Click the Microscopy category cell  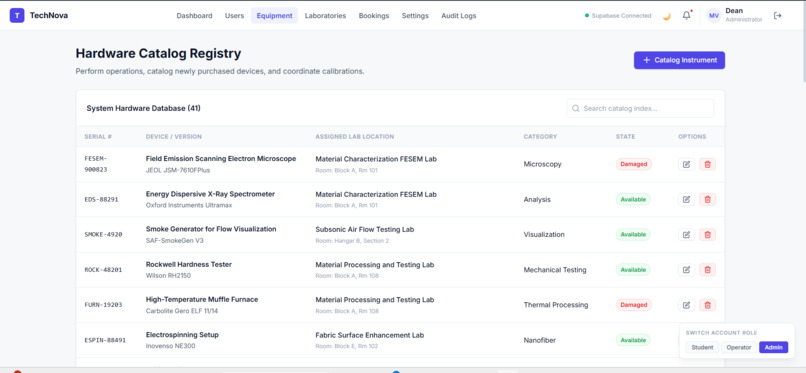click(542, 164)
